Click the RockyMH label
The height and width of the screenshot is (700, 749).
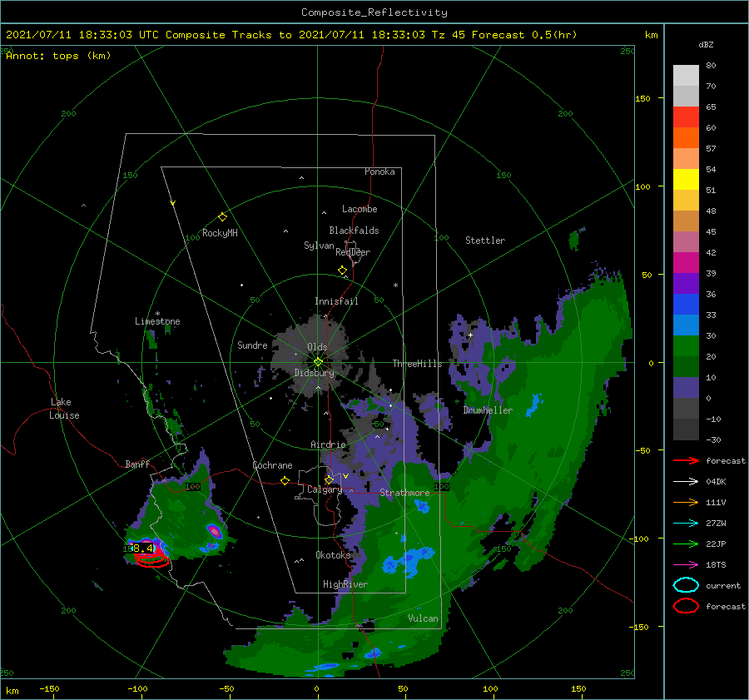pos(220,233)
